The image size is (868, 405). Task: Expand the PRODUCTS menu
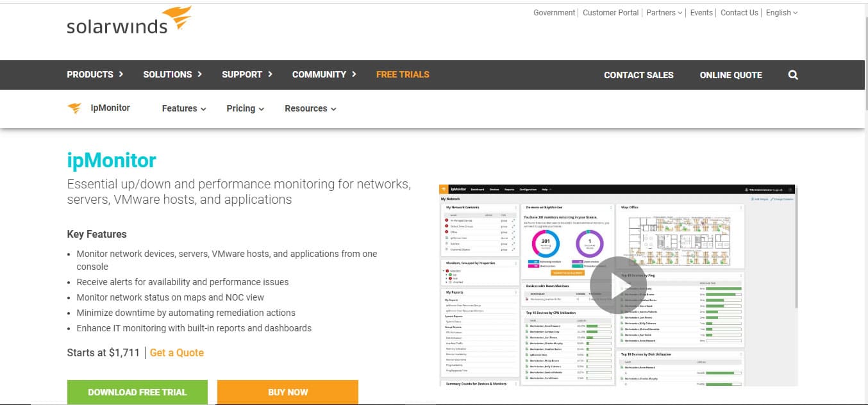pos(95,74)
